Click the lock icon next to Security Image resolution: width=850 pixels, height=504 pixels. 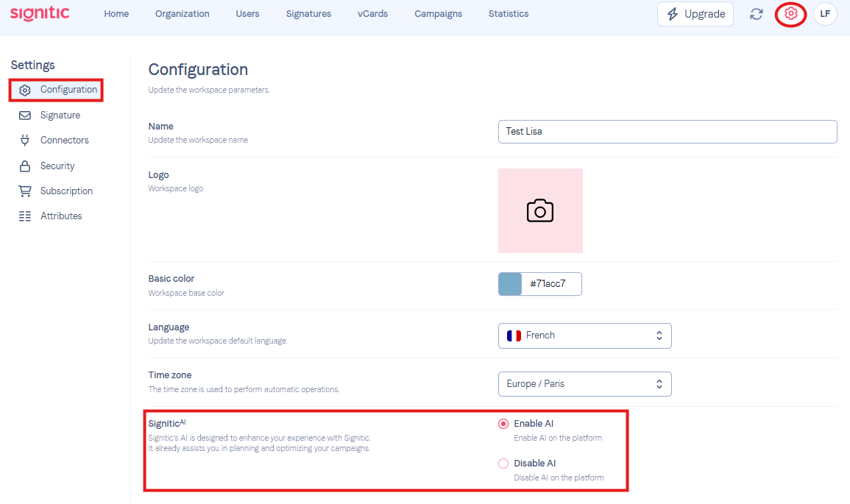coord(25,166)
